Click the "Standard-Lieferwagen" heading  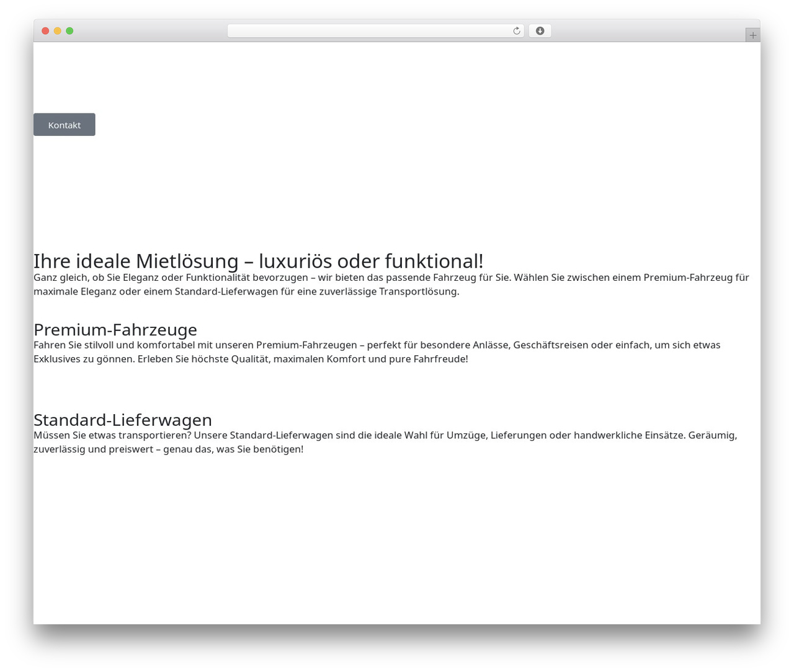(123, 420)
